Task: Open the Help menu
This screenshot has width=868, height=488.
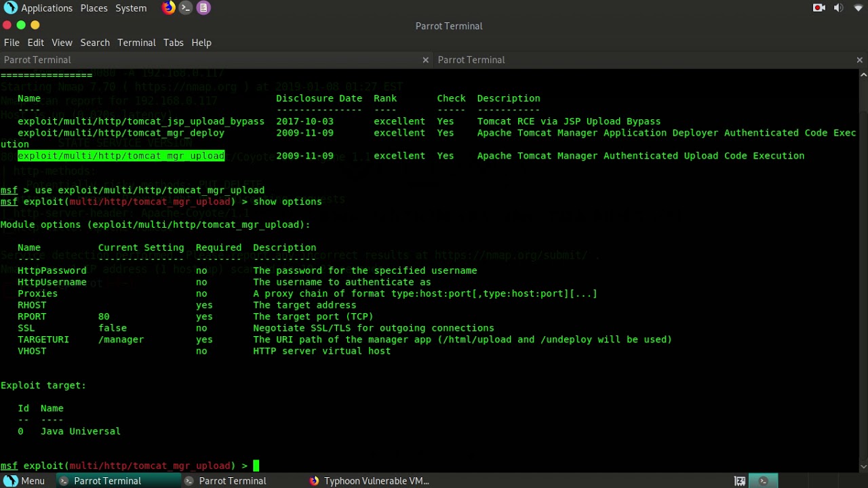Action: (x=201, y=42)
